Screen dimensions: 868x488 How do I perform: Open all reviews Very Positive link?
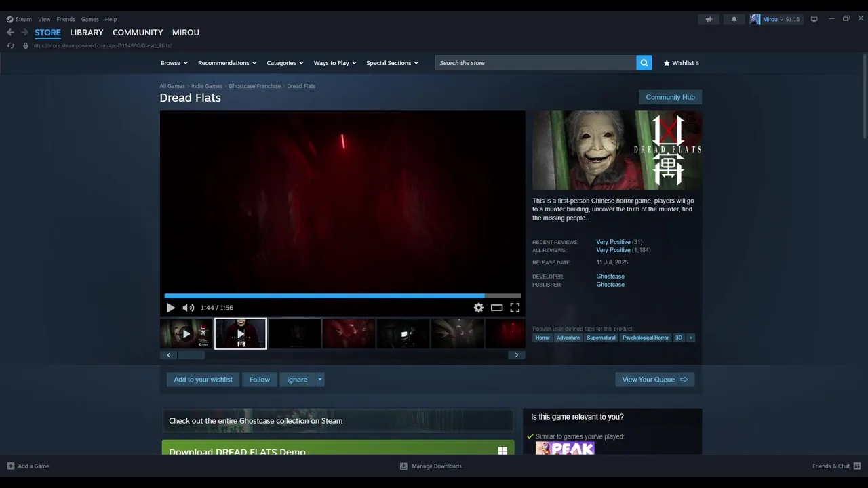(613, 250)
